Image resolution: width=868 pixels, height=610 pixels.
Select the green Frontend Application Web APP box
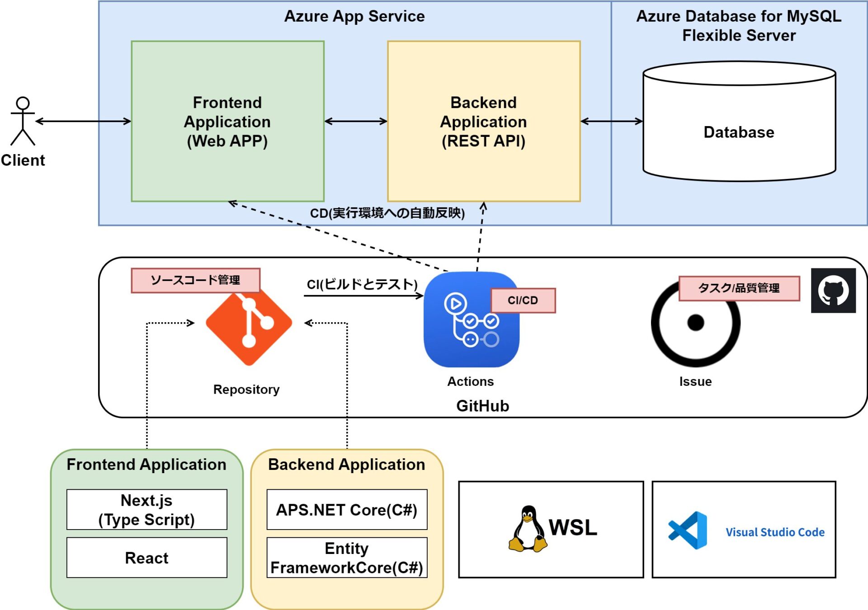click(x=227, y=121)
